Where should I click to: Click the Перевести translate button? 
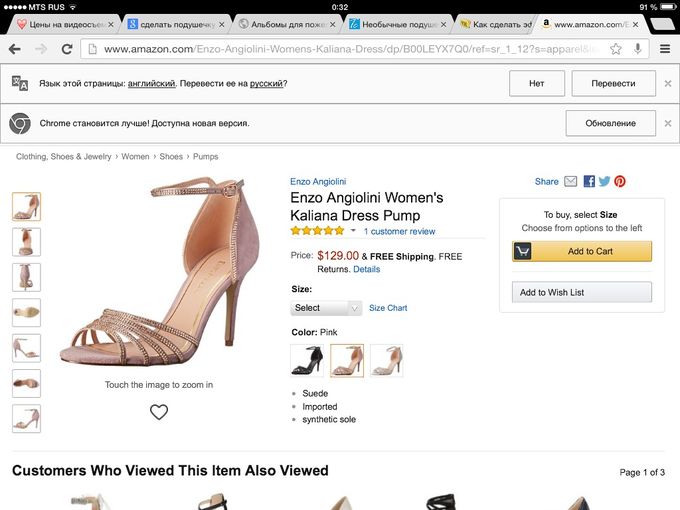pos(613,83)
